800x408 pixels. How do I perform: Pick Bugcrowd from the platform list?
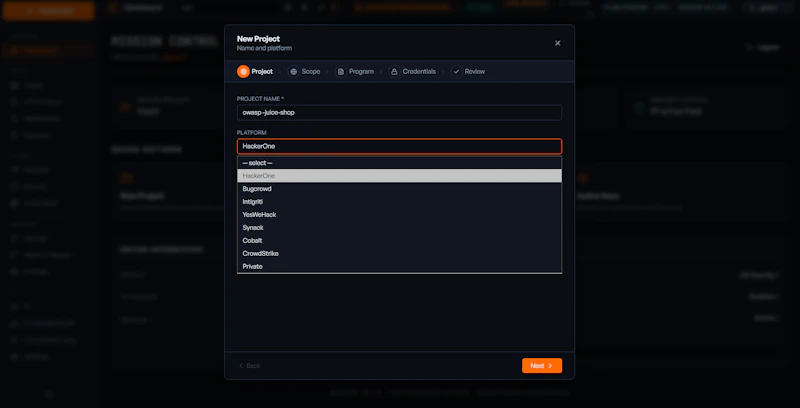[399, 189]
